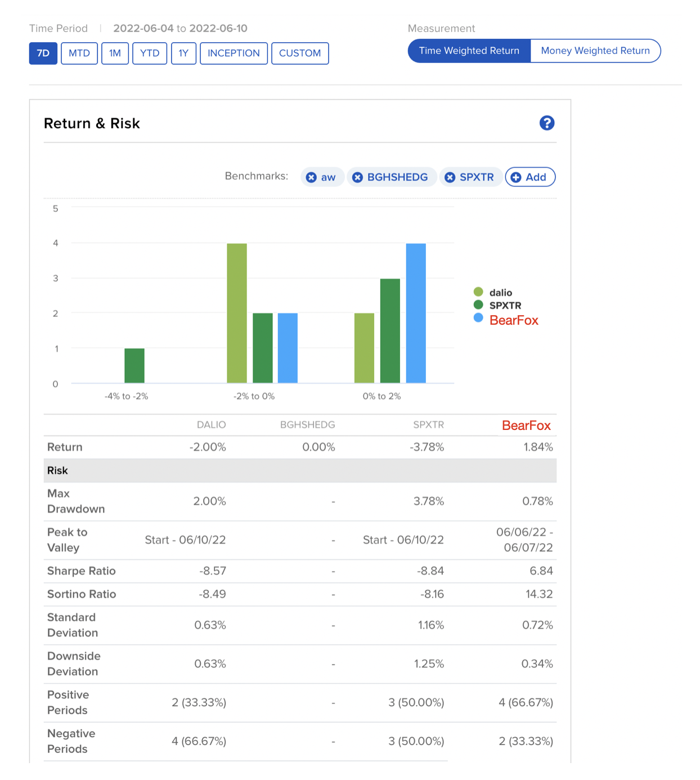Select Time Weighted Return measurement

pyautogui.click(x=469, y=51)
